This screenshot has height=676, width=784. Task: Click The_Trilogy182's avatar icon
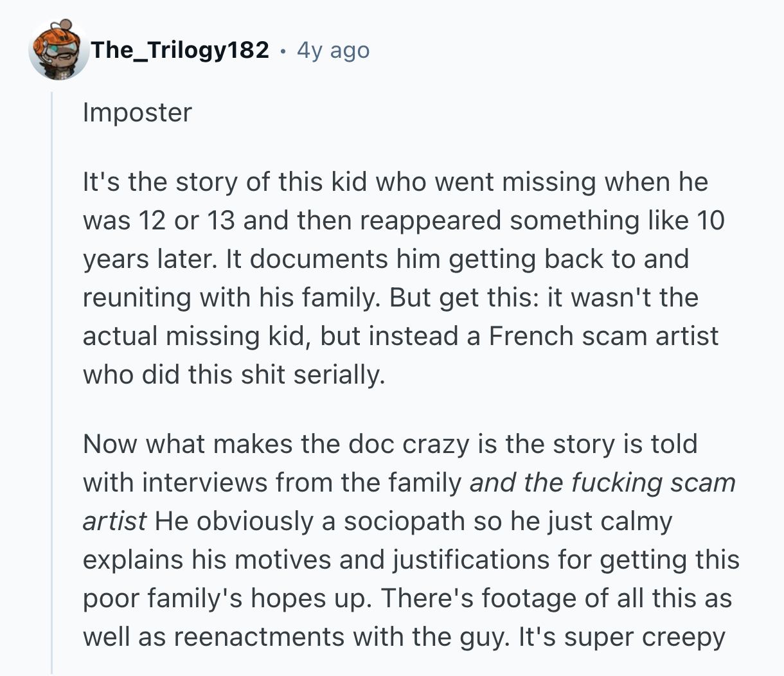58,50
